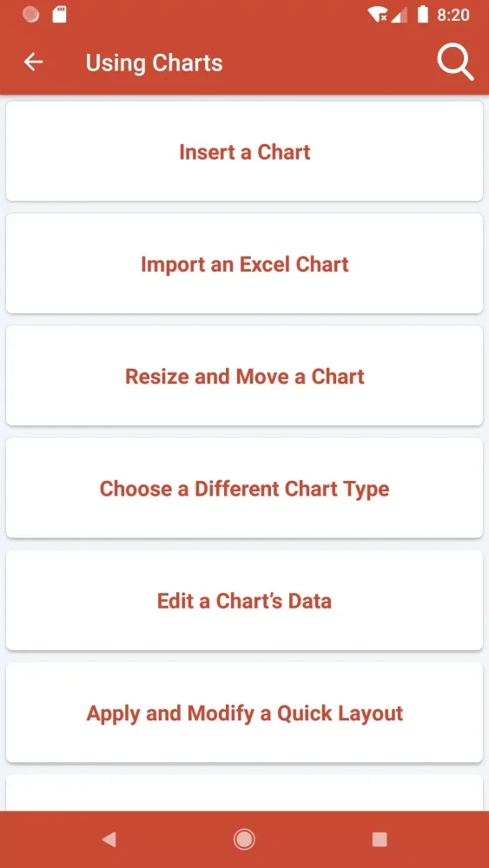Click the cellular signal strength icon
Screen dimensions: 489x868
pyautogui.click(x=399, y=15)
